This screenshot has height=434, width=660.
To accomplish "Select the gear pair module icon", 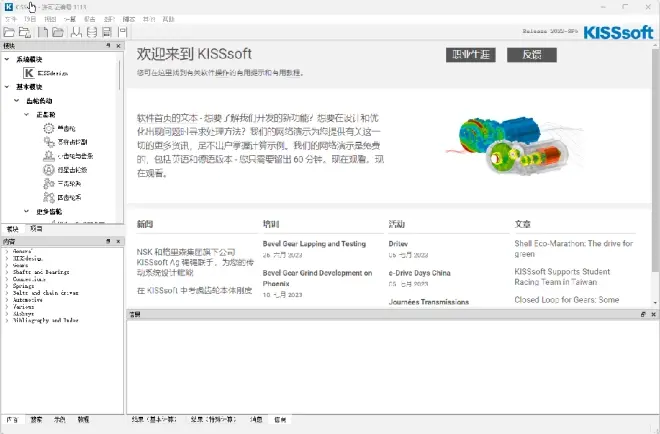I will pyautogui.click(x=50, y=142).
